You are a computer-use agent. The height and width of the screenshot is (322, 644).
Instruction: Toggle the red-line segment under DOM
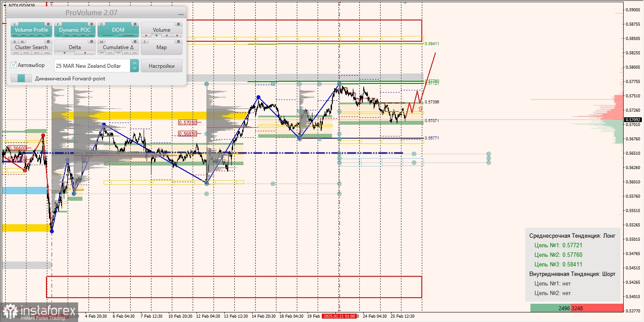tap(128, 36)
